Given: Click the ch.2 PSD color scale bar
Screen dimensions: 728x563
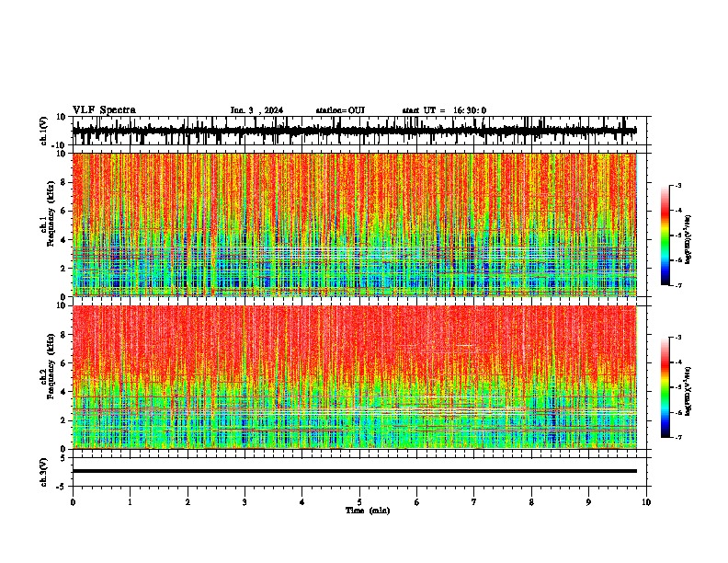Looking at the screenshot, I should point(665,387).
